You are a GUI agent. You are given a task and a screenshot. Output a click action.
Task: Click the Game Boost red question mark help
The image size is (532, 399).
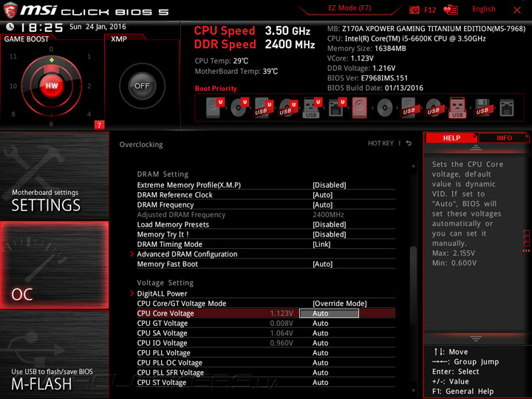99,125
